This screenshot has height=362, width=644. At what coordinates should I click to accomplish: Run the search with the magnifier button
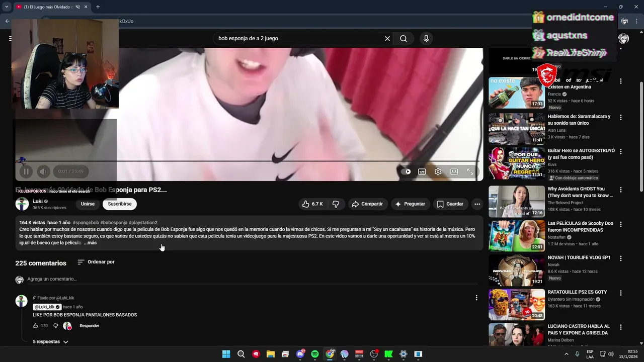pyautogui.click(x=404, y=39)
